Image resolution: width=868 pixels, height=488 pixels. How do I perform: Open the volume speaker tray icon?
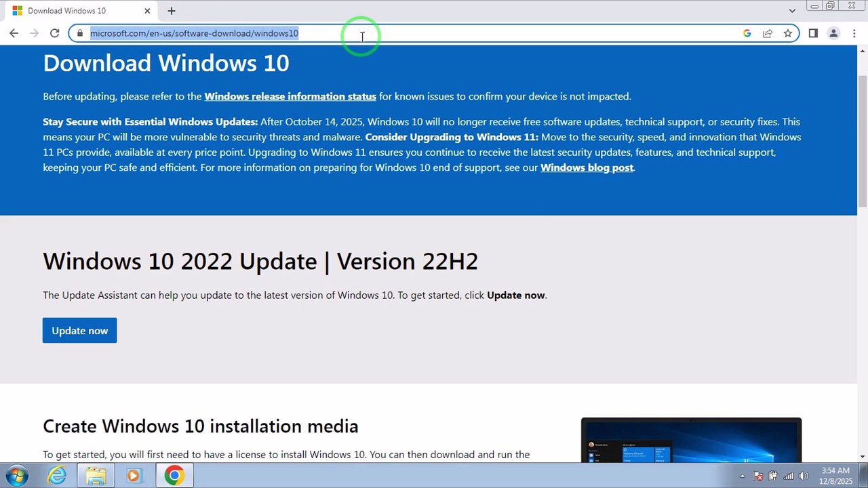point(804,476)
